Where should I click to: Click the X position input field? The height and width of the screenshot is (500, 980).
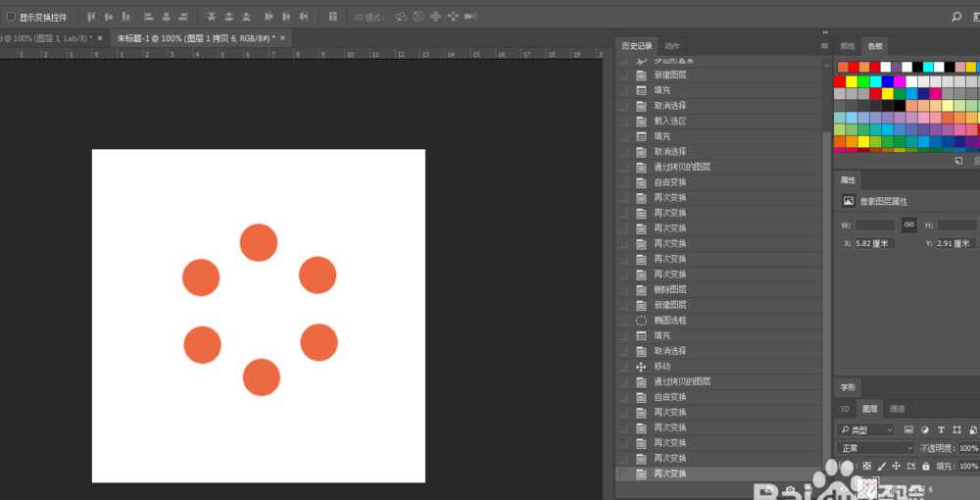pyautogui.click(x=876, y=243)
